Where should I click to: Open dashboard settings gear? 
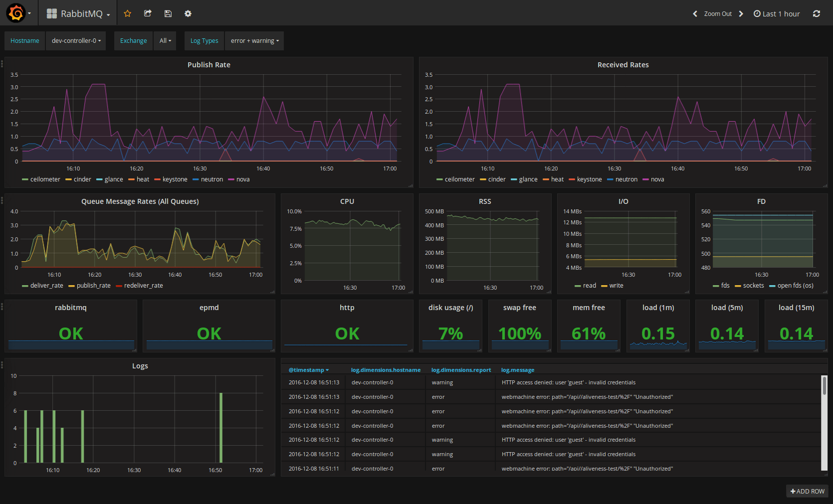tap(188, 13)
